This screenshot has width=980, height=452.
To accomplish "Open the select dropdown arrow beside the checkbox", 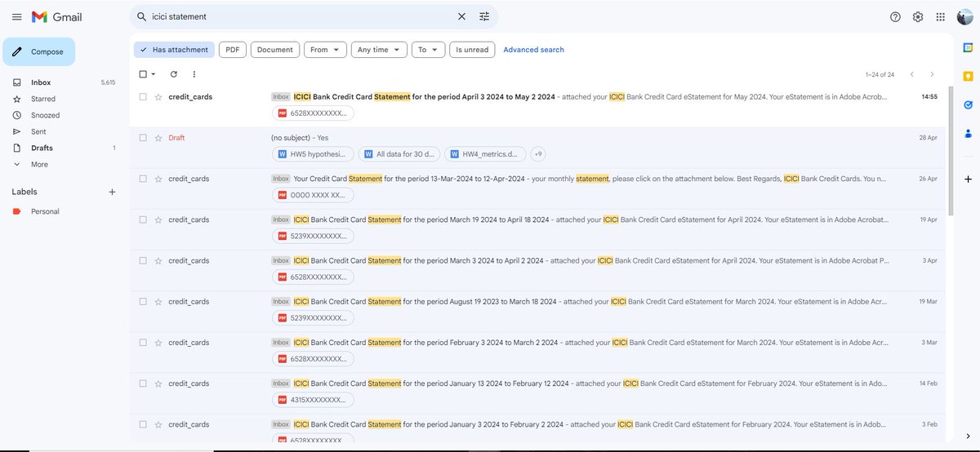I will (154, 74).
